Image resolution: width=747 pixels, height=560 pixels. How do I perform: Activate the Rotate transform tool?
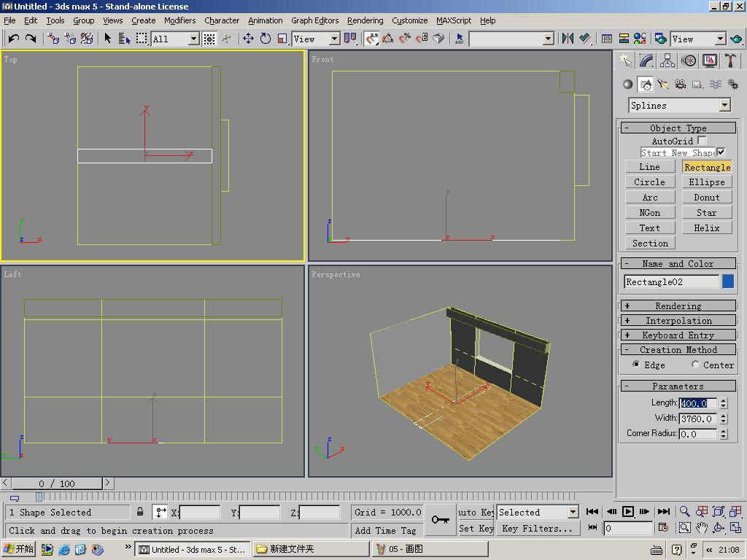click(x=266, y=39)
